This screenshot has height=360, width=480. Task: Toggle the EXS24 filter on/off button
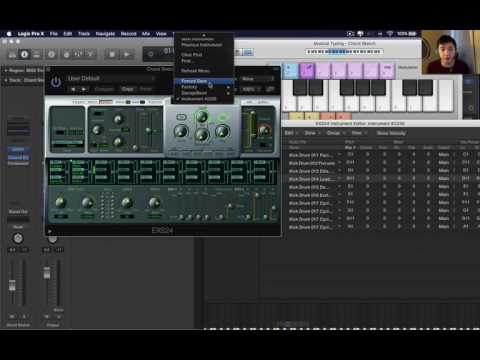click(181, 117)
